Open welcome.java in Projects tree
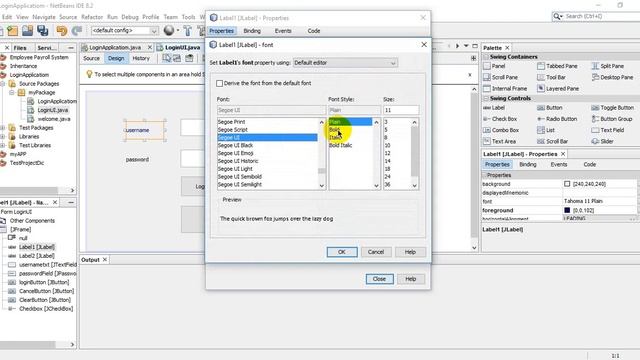Image resolution: width=640 pixels, height=360 pixels. (54, 119)
